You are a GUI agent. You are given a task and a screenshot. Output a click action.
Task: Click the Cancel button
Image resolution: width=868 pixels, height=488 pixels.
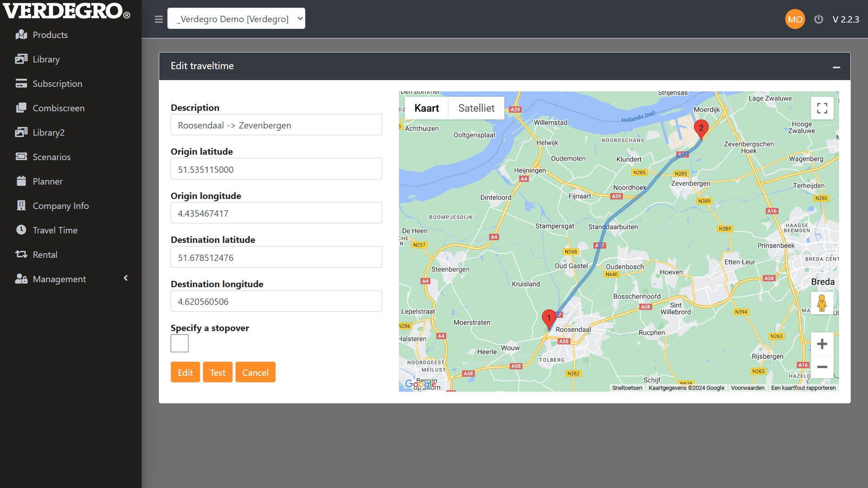click(256, 372)
